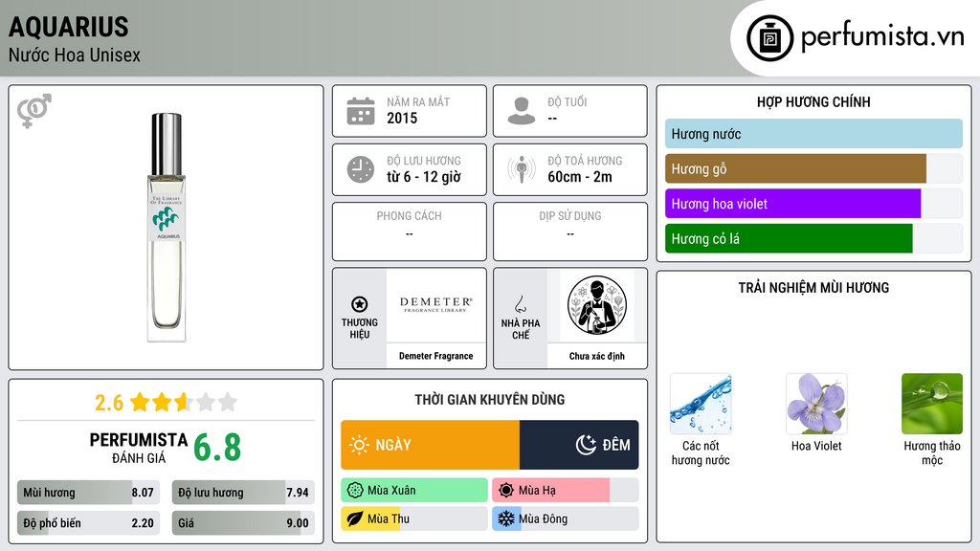The width and height of the screenshot is (980, 551).
Task: Click the flower icon for Mùa Xuân
Action: point(355,491)
